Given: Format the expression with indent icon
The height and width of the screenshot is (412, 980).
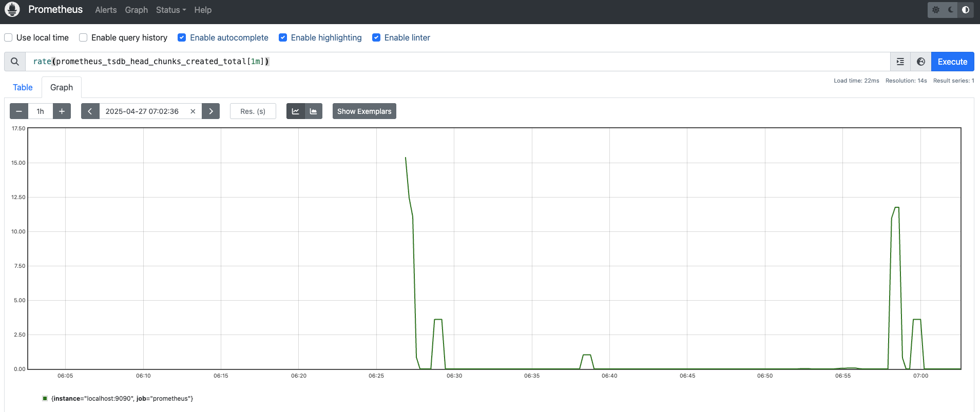Looking at the screenshot, I should [x=900, y=62].
